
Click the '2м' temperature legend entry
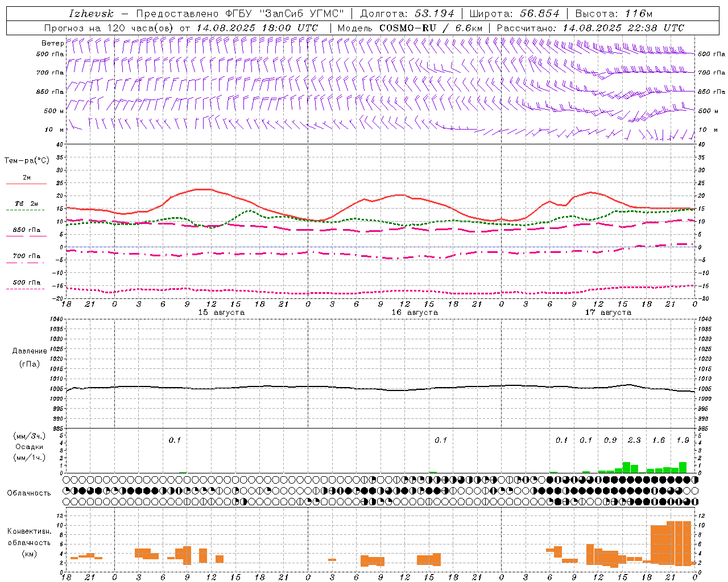27,178
